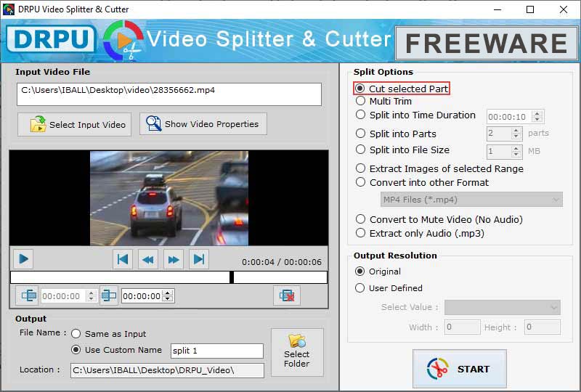This screenshot has height=392, width=581.
Task: Select Split into Parts option
Action: click(396, 134)
